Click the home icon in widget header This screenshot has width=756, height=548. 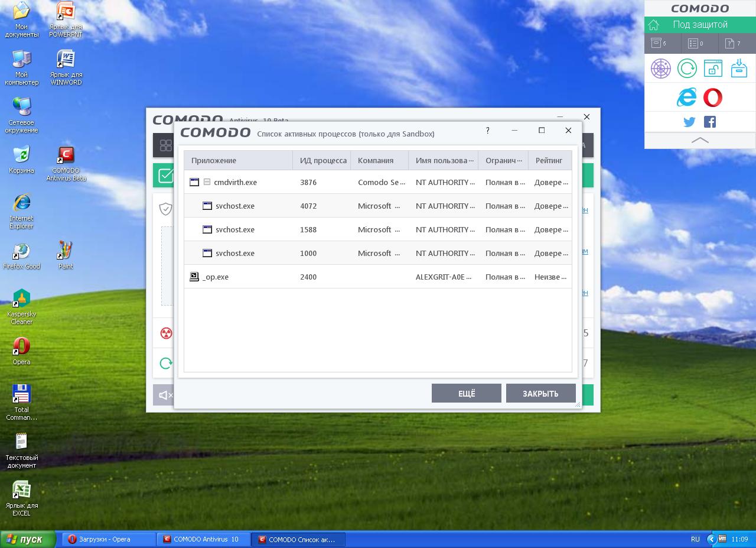click(653, 25)
